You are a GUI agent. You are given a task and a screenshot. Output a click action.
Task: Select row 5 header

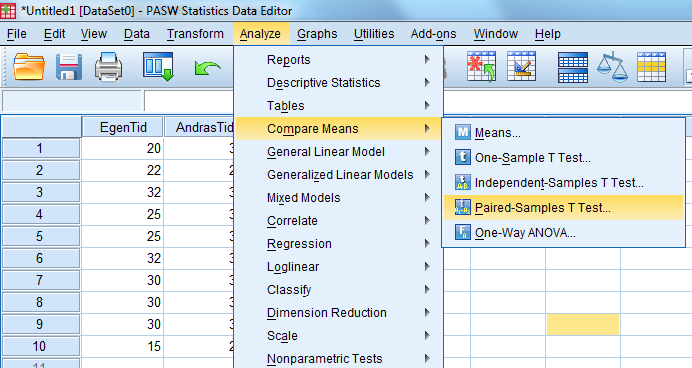[x=41, y=236]
